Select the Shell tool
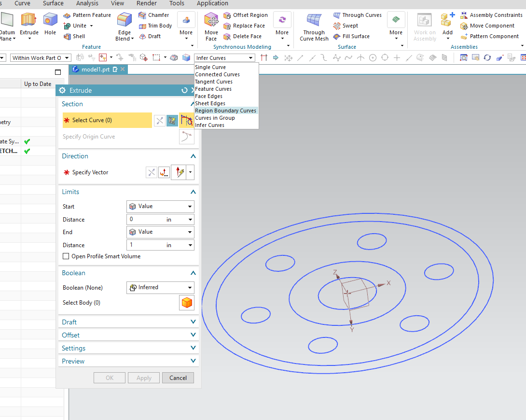Viewport: 526px width, 420px height. click(x=74, y=36)
